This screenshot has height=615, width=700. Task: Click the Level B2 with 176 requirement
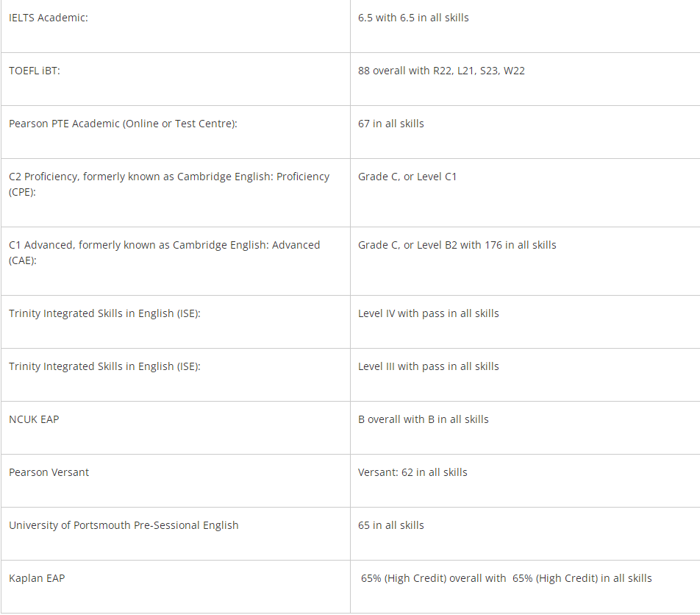[457, 245]
